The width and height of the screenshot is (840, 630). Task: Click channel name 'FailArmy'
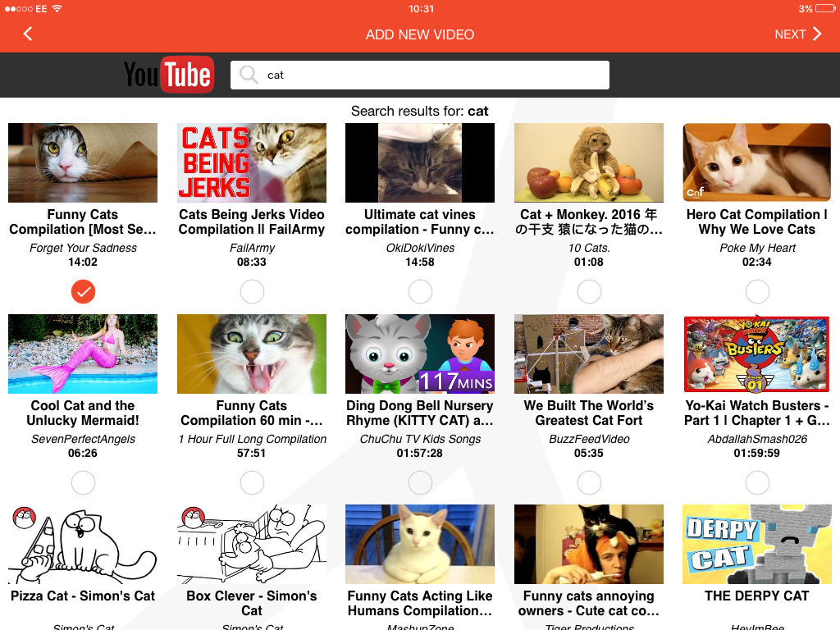(x=252, y=248)
